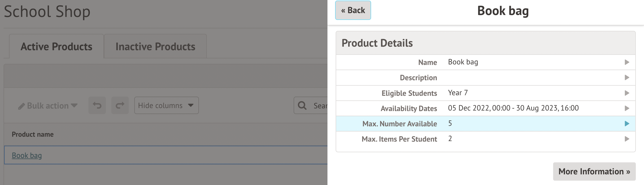
Task: Expand the Max. Items Per Student row
Action: point(627,139)
